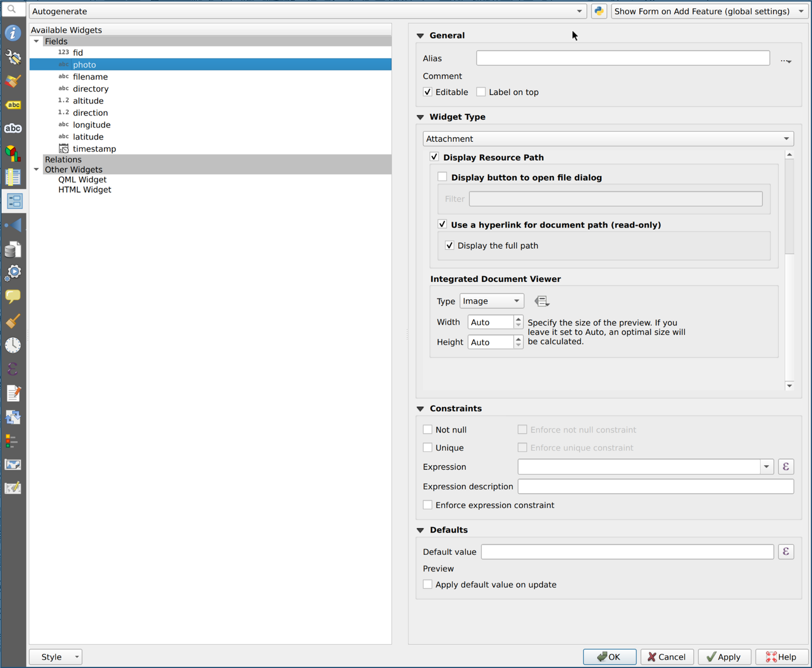Select the QML Widget entry

pyautogui.click(x=82, y=179)
